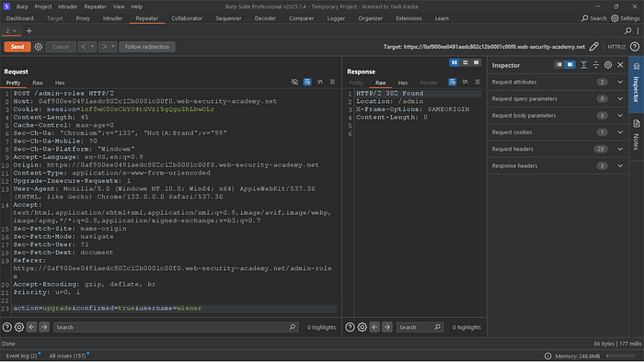Open All issues in status bar

[x=68, y=356]
